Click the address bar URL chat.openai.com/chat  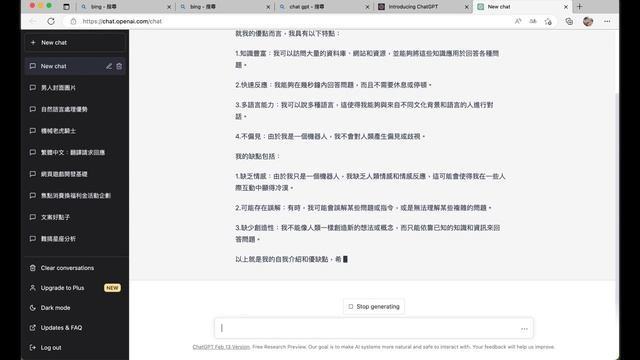coord(122,21)
